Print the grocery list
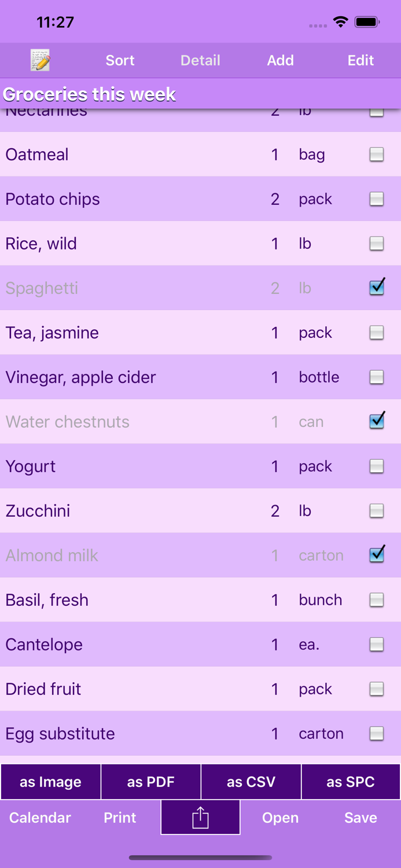Viewport: 401px width, 868px height. [x=120, y=817]
